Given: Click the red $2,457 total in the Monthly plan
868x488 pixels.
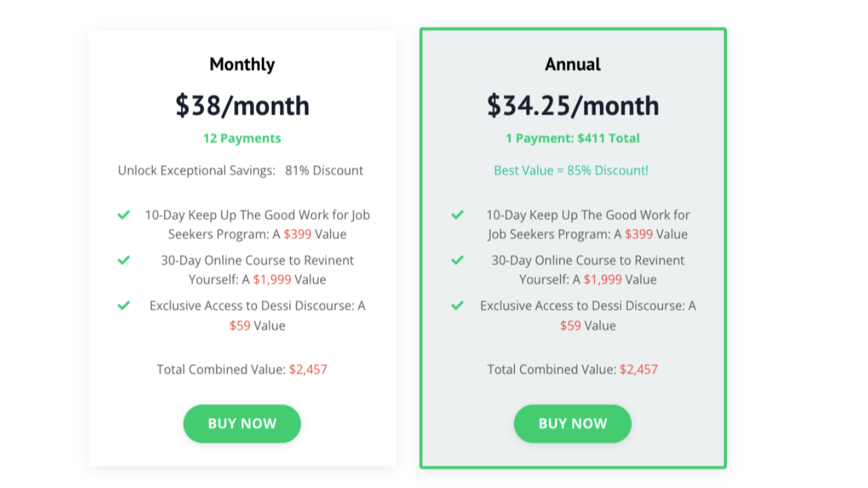Looking at the screenshot, I should 308,369.
